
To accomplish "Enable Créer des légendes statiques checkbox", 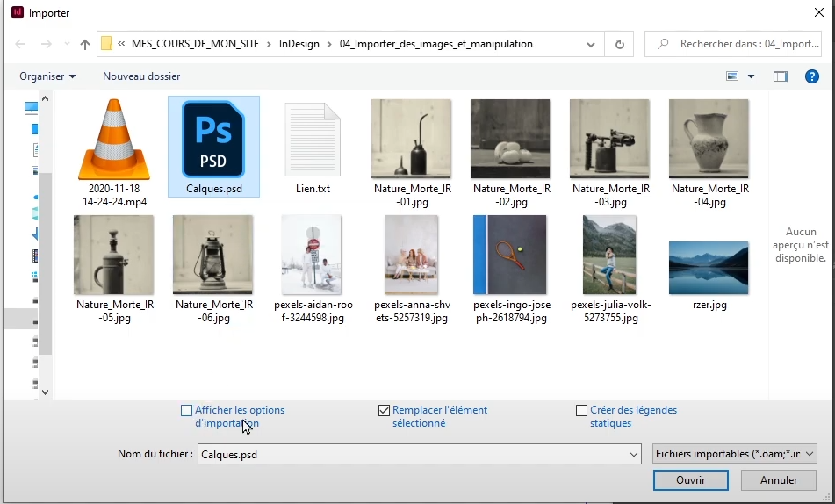I will click(581, 410).
